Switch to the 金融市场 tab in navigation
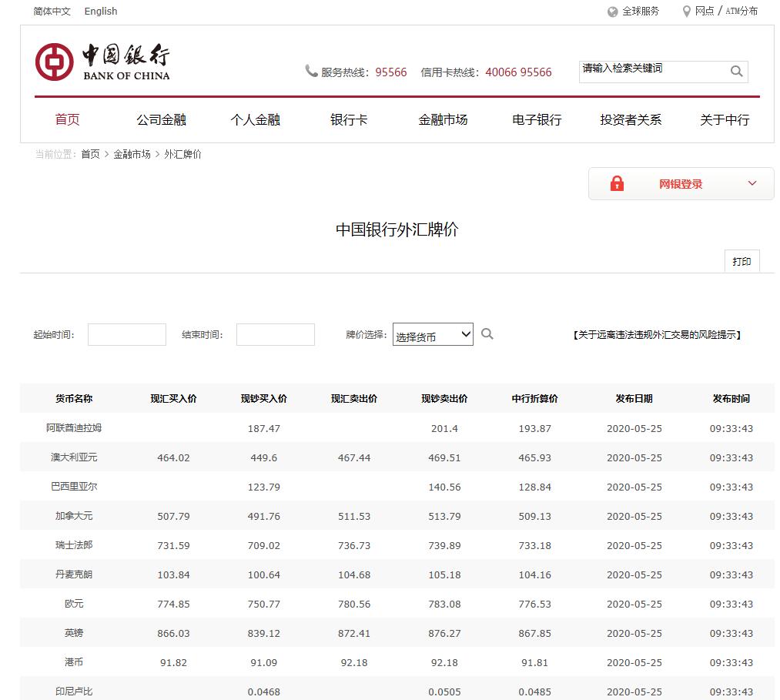This screenshot has width=780, height=700. (442, 119)
